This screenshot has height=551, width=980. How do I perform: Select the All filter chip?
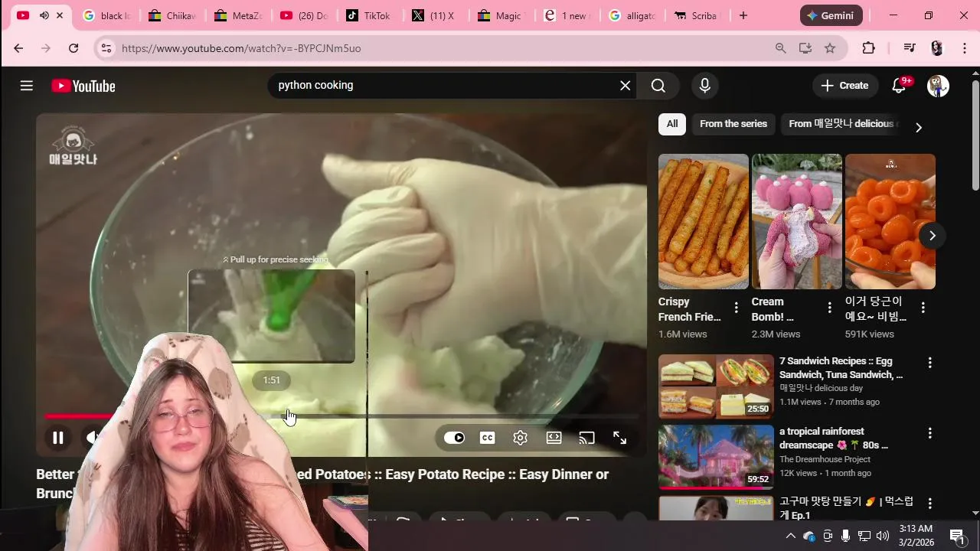(672, 124)
